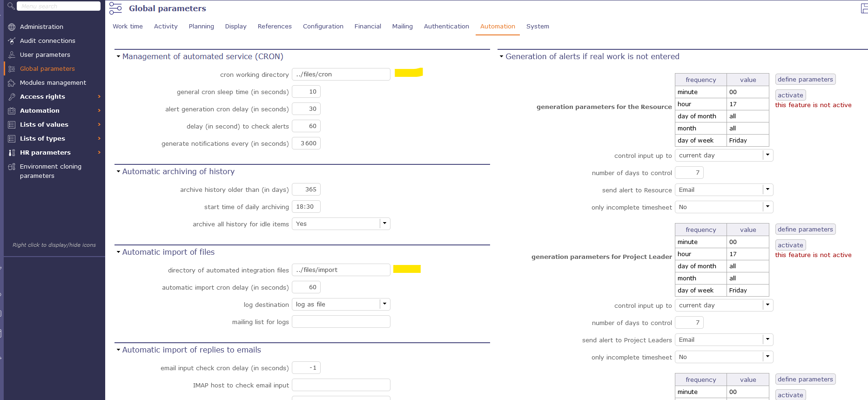Click the cron working directory field
Viewport: 868px width, 400px height.
pos(341,75)
